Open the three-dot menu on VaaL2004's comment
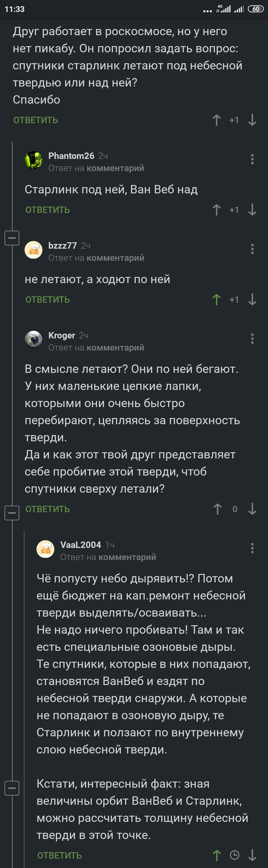Screen dimensions: 268x868 [x=252, y=548]
